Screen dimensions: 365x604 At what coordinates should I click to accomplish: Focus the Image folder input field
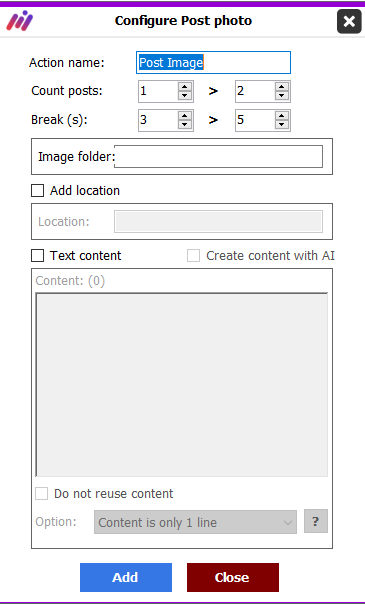tap(218, 156)
